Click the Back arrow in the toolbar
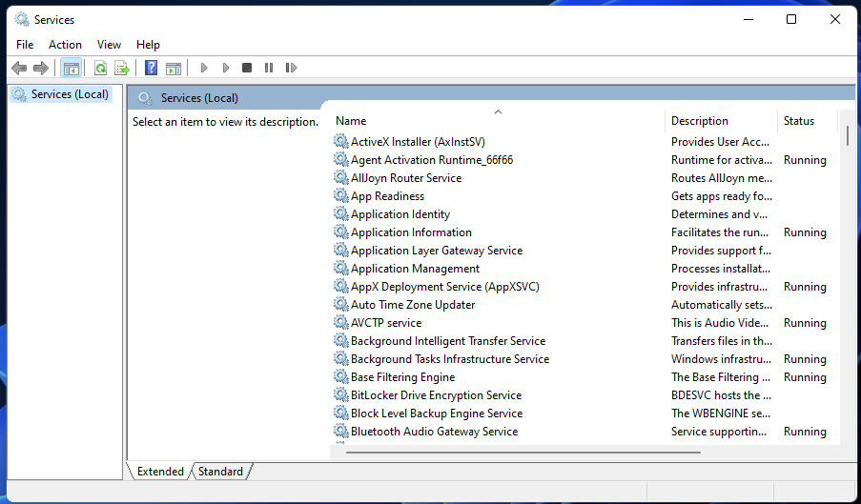 point(19,68)
